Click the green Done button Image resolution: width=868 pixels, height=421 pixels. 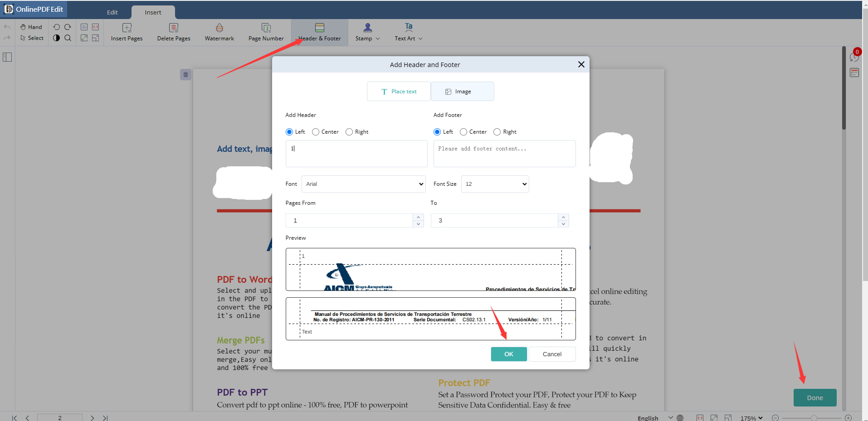(x=814, y=397)
